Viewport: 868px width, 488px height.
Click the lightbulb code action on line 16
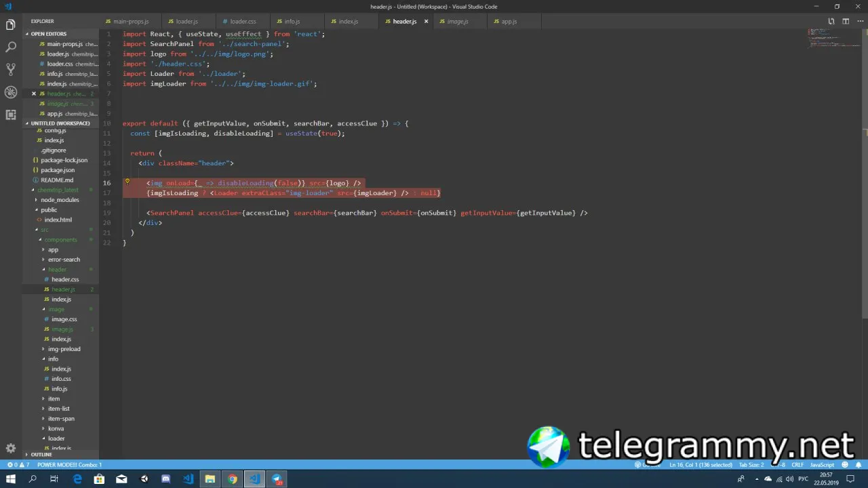pos(127,182)
